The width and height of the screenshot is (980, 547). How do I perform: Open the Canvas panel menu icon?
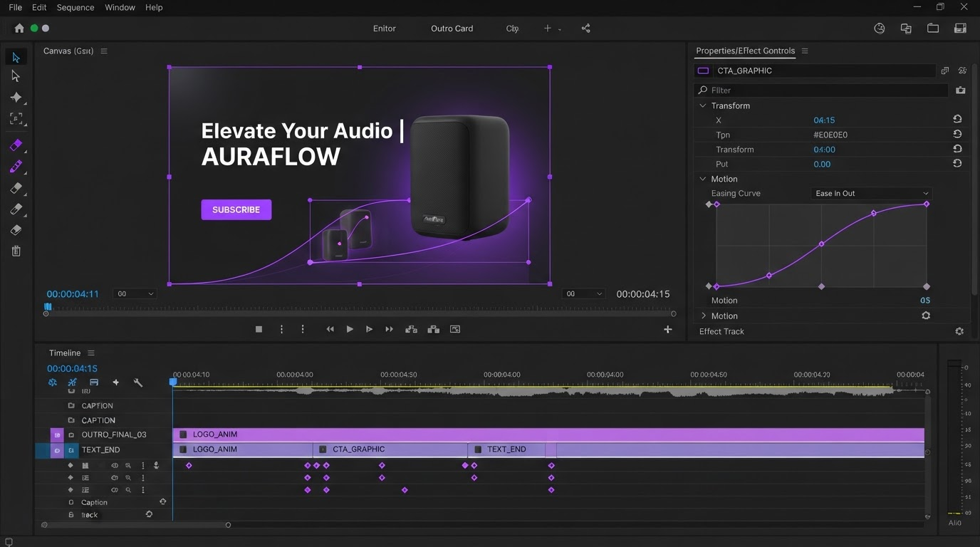click(x=104, y=51)
